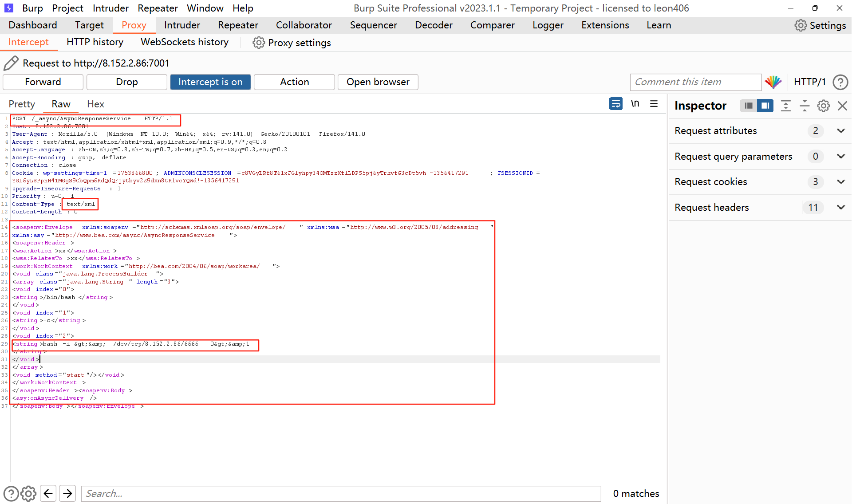Open search settings gear icon
852x504 pixels.
coord(28,493)
